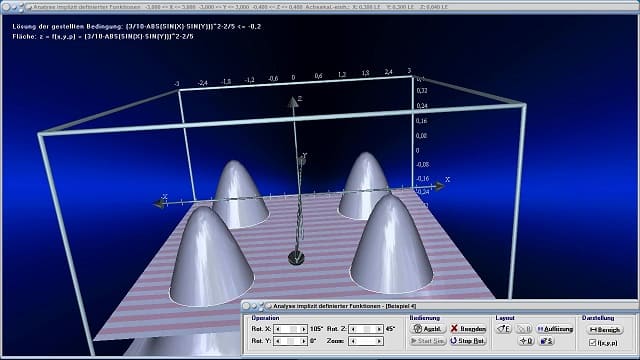This screenshot has width=640, height=360.
Task: Click the 45° Rot. Z value
Action: (x=390, y=329)
